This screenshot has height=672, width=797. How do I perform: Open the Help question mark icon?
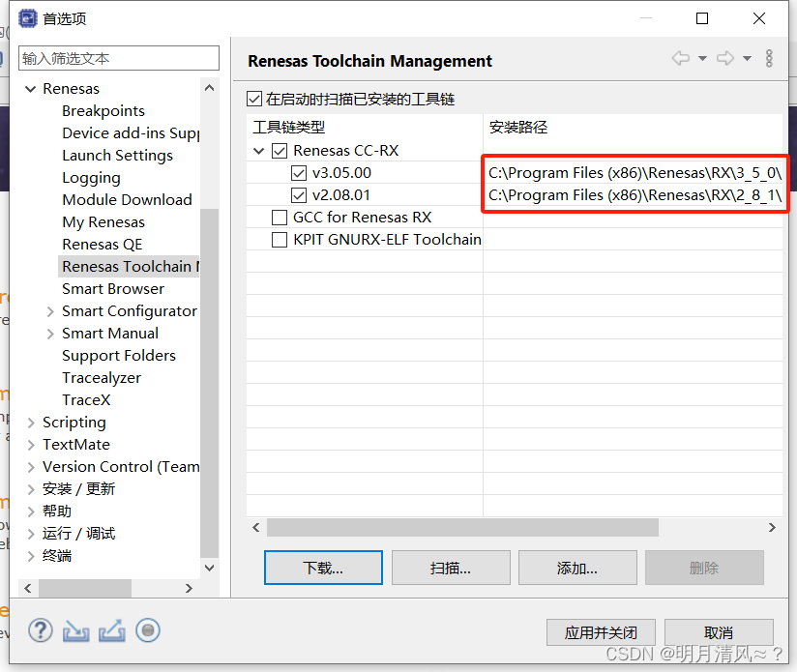click(41, 630)
